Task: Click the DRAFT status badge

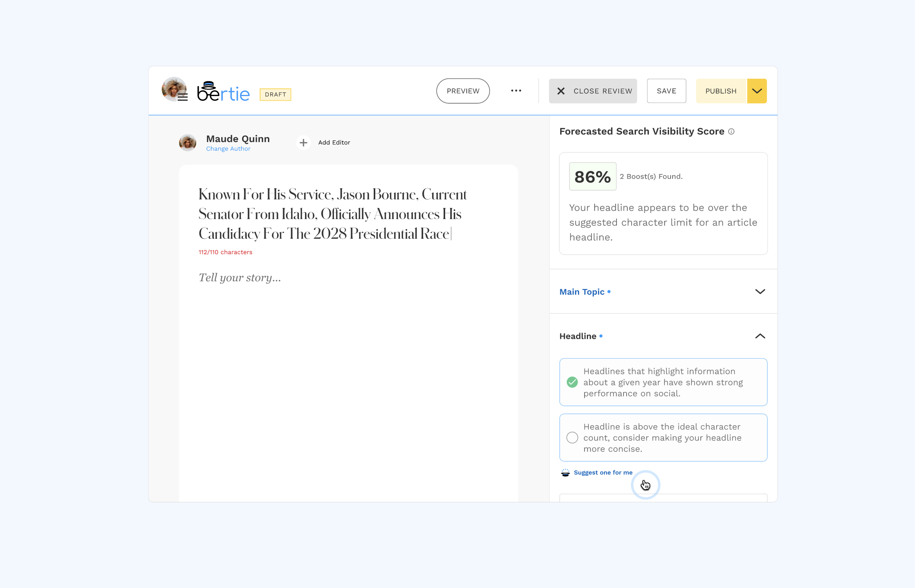Action: pos(275,95)
